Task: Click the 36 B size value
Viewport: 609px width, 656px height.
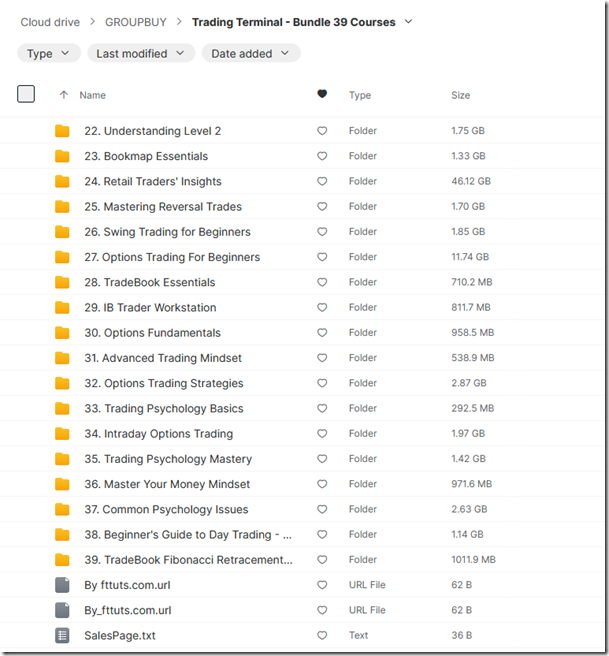Action: coord(462,635)
